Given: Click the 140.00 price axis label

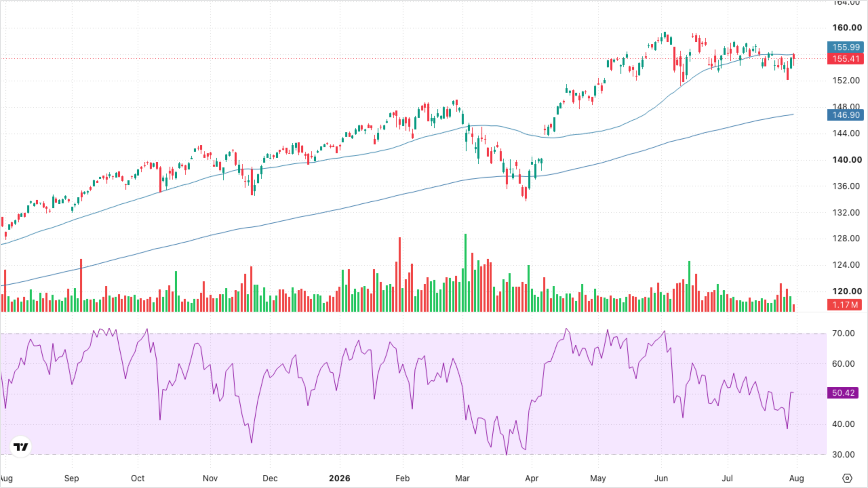Looking at the screenshot, I should click(847, 160).
